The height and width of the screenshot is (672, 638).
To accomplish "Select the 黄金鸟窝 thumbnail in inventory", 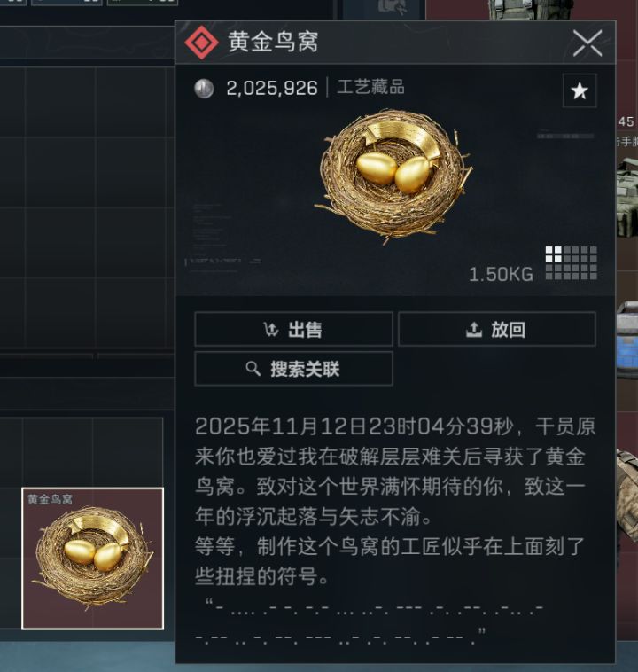I will pos(92,559).
